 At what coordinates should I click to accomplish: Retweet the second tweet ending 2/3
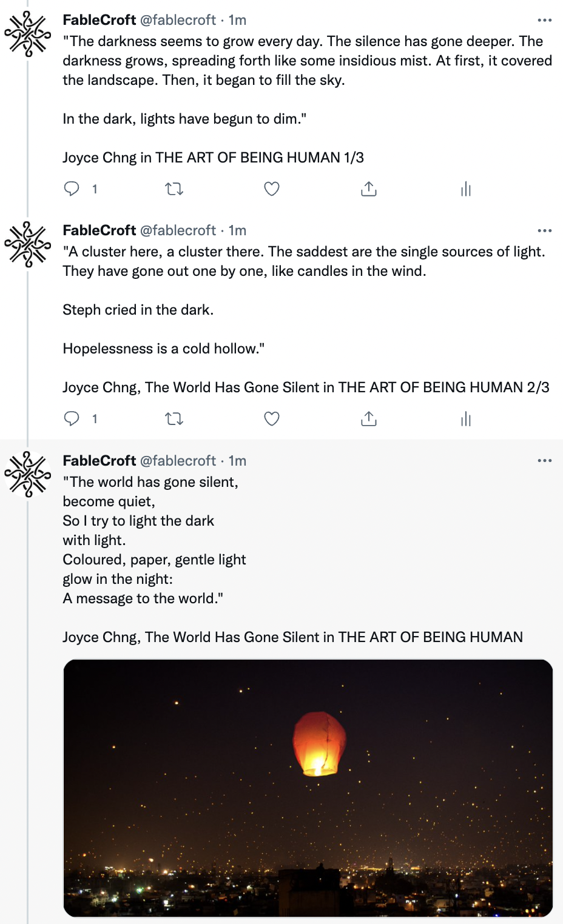tap(174, 419)
